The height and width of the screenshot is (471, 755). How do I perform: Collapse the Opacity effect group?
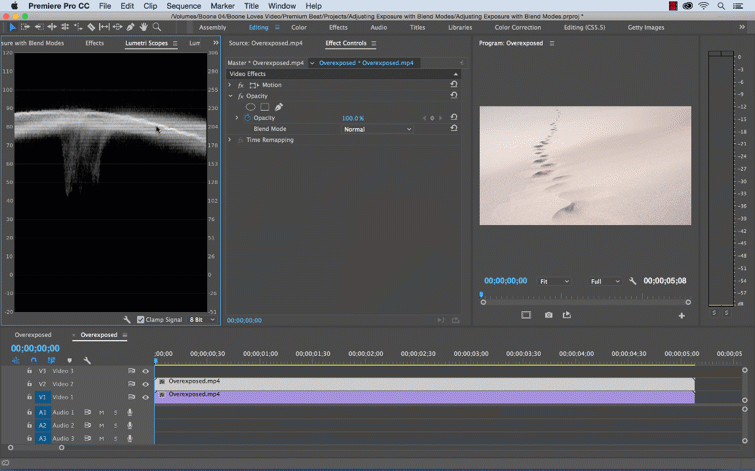tap(230, 96)
